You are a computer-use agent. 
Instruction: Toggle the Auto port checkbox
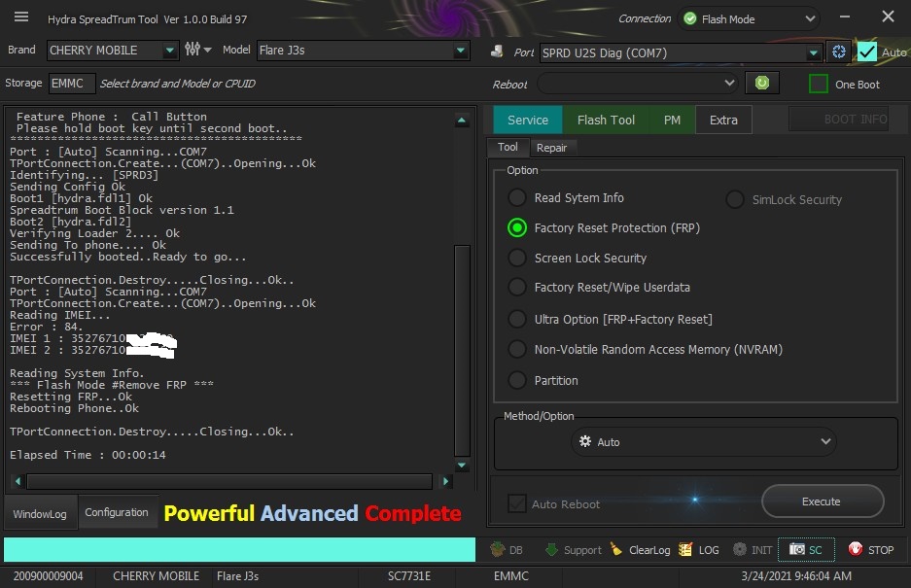(867, 52)
